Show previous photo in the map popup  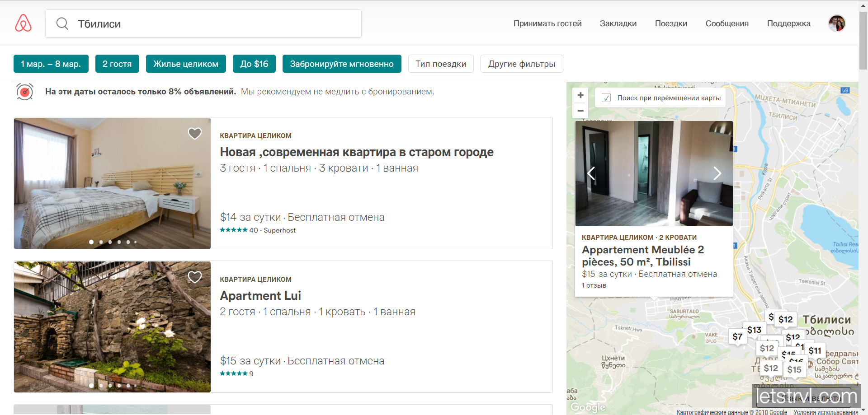[x=591, y=173]
